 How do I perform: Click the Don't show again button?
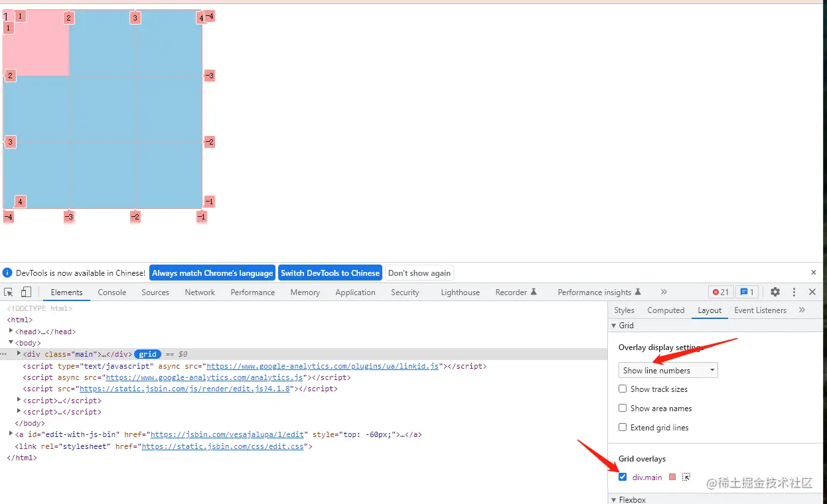(419, 273)
